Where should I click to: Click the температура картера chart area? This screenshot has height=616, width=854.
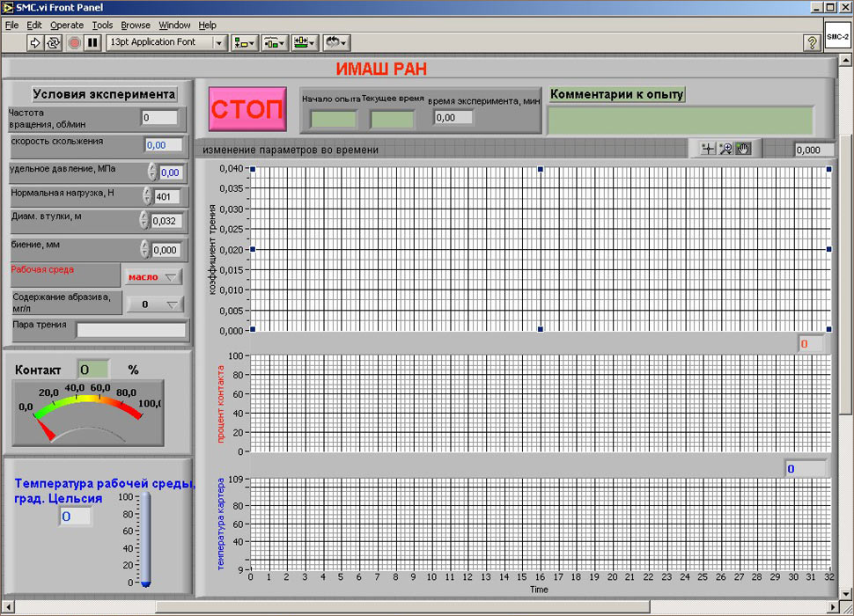(541, 524)
